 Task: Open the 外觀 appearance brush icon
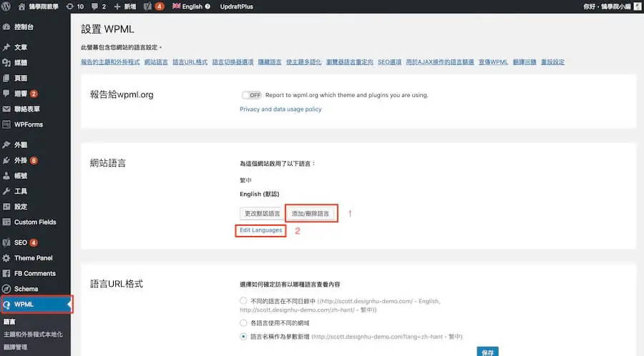pos(6,145)
